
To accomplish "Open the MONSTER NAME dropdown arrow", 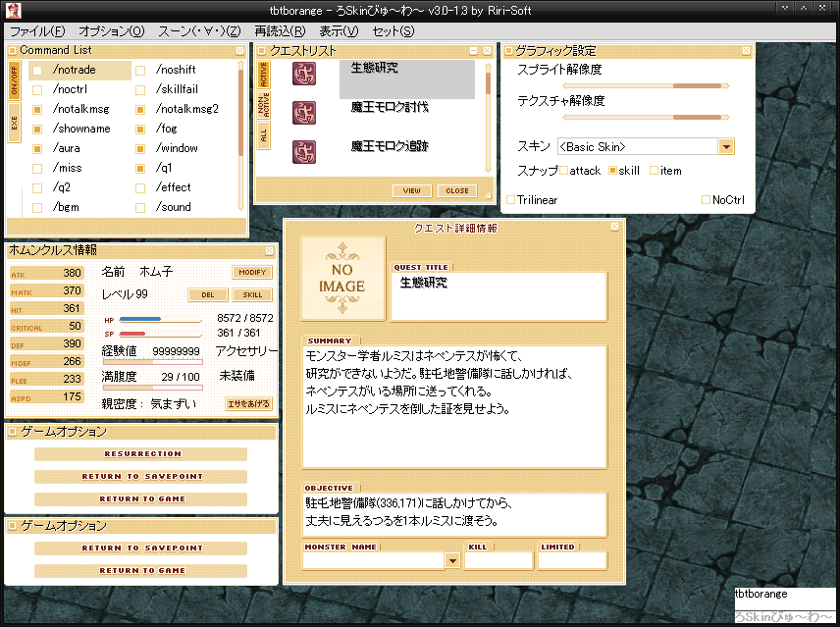I will click(x=452, y=560).
